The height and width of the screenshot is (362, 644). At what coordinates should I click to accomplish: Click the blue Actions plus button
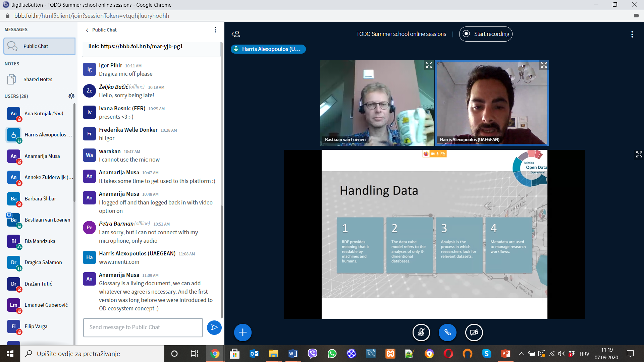[x=243, y=333]
